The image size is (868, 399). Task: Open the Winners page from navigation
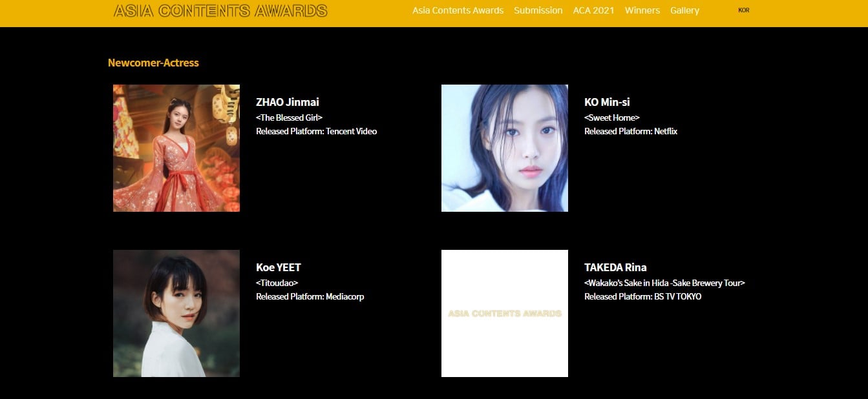click(642, 10)
